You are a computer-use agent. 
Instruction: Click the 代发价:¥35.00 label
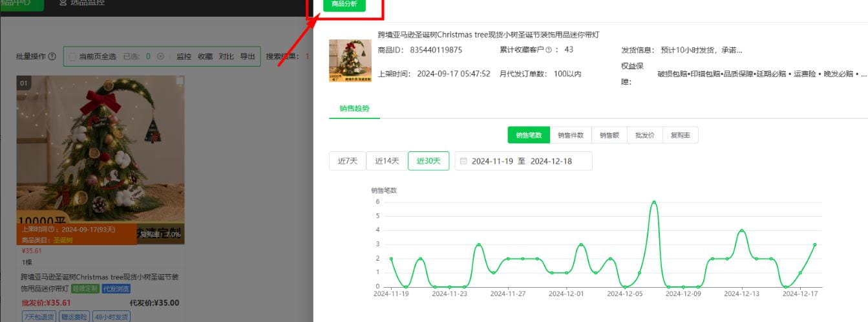tap(154, 303)
